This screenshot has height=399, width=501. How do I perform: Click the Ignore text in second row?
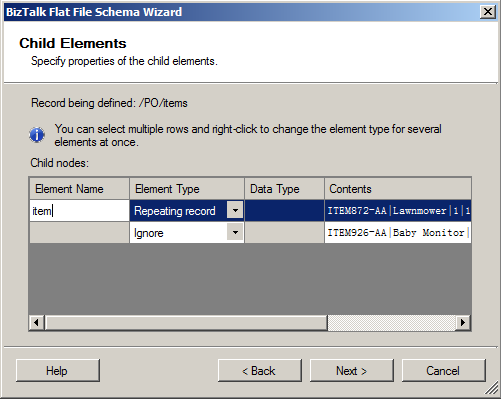pyautogui.click(x=149, y=233)
